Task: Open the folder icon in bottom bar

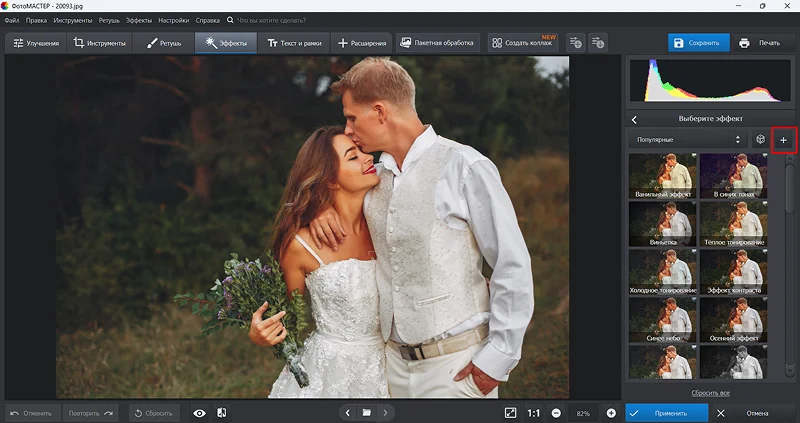Action: pos(367,412)
